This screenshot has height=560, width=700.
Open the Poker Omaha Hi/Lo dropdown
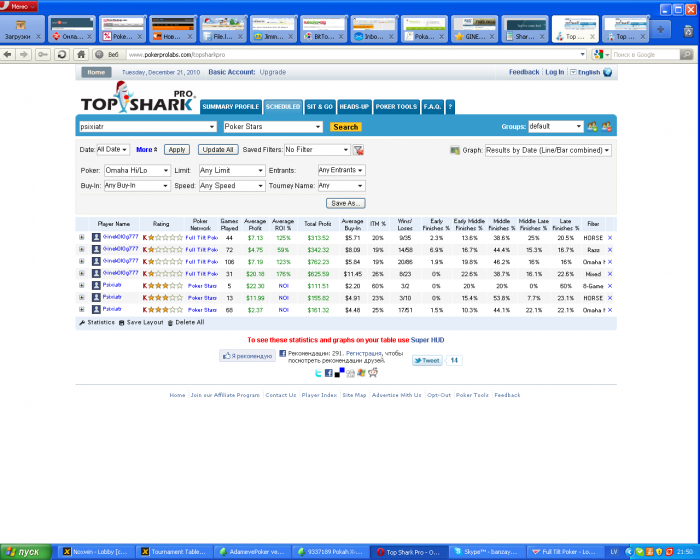[137, 170]
